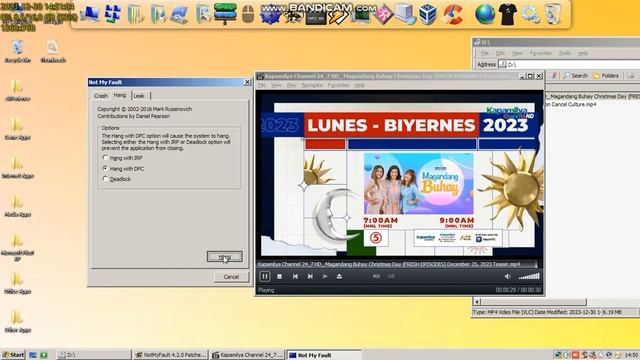Open the media player View menu
The width and height of the screenshot is (640, 360).
coord(276,85)
